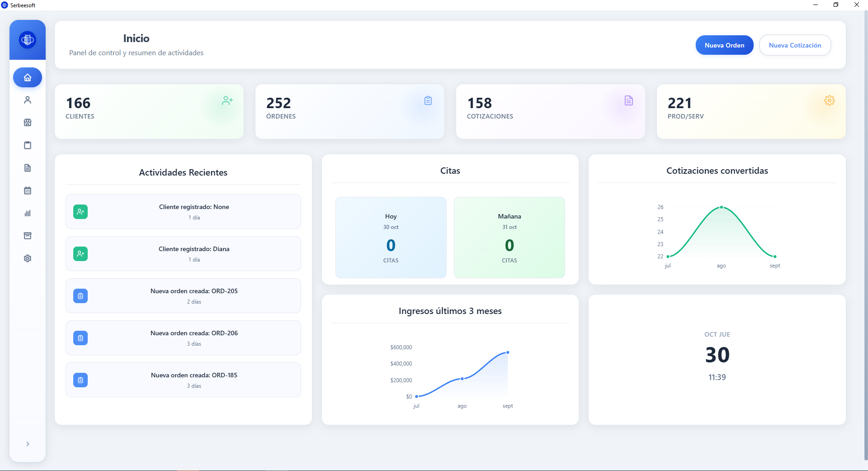868x471 pixels.
Task: Expand the sidebar with the chevron arrow
Action: 28,444
